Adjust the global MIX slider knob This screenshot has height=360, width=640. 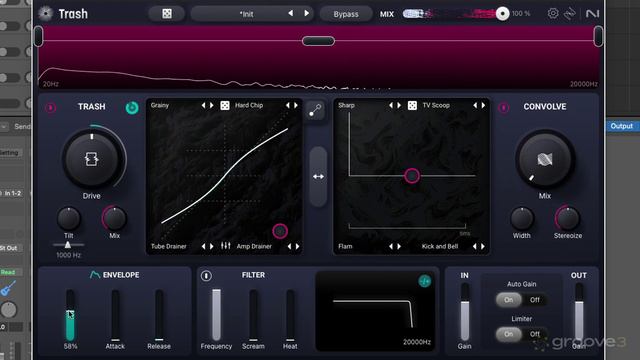pyautogui.click(x=502, y=14)
